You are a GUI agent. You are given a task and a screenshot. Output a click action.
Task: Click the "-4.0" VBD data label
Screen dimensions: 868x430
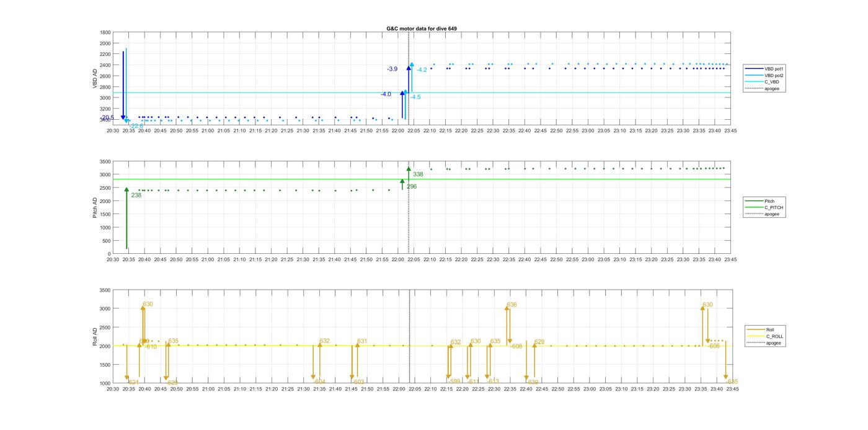[x=386, y=94]
